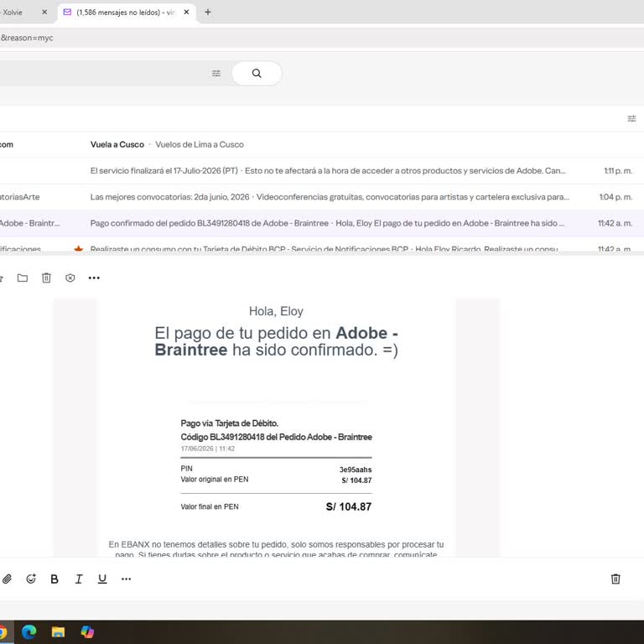Image resolution: width=644 pixels, height=644 pixels.
Task: Click Valor original en PEN label
Action: [x=215, y=480]
